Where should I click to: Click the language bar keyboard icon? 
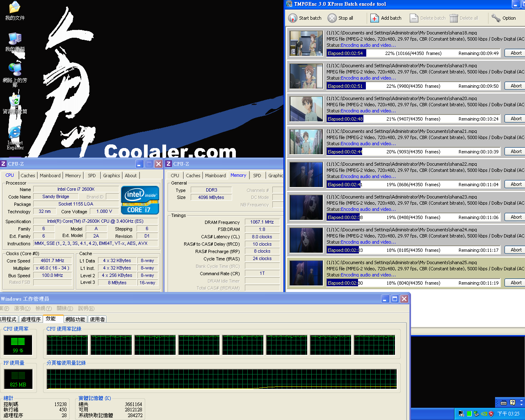pos(504,402)
